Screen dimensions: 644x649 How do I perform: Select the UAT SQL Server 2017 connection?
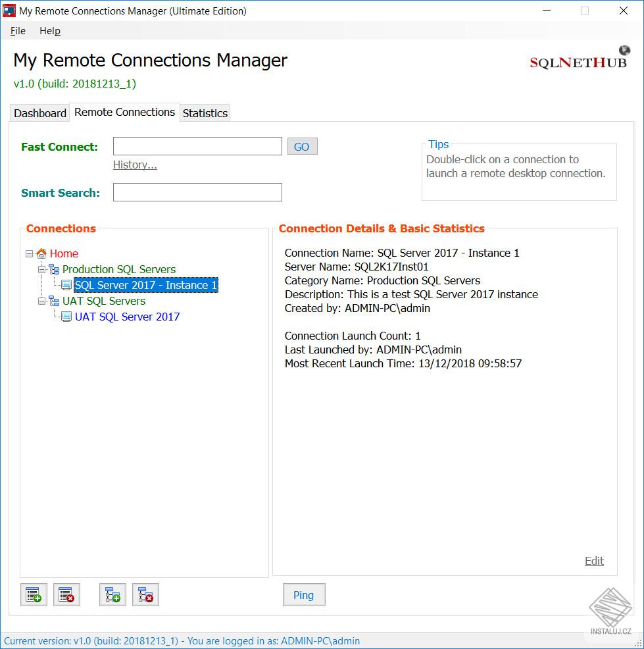click(x=128, y=317)
